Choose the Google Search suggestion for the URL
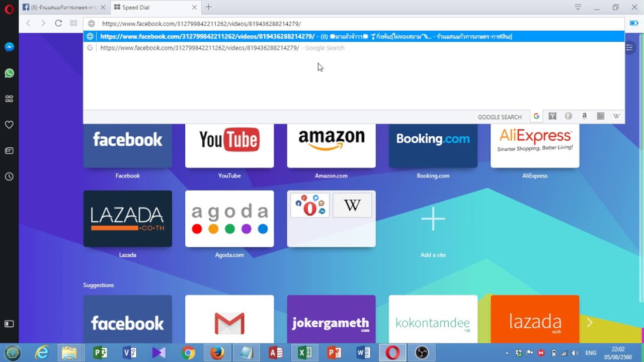Image resolution: width=644 pixels, height=362 pixels. click(x=354, y=48)
